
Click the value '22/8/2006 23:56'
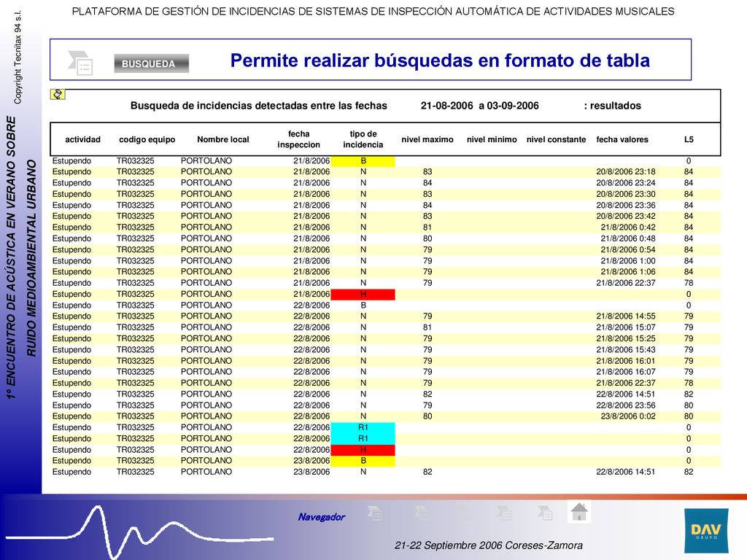coord(625,405)
